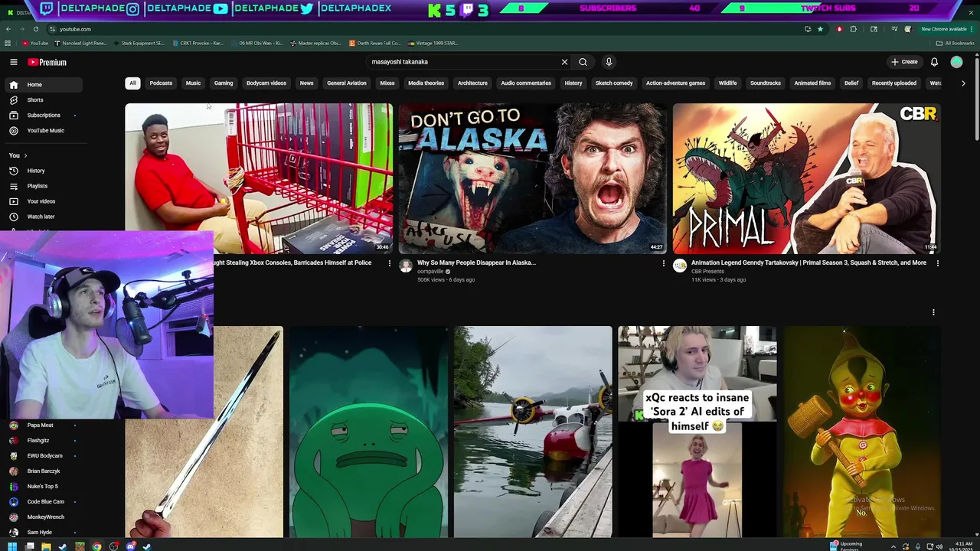This screenshot has width=980, height=551.
Task: Select the Sketch comedy chip
Action: click(x=614, y=83)
